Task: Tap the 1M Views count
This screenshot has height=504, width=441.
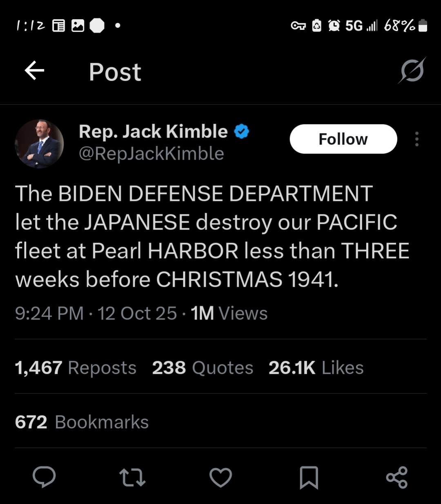Action: pyautogui.click(x=229, y=313)
